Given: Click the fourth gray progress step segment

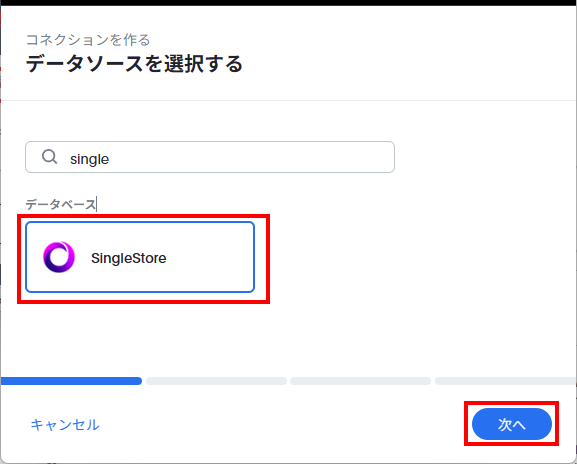Looking at the screenshot, I should tap(506, 381).
